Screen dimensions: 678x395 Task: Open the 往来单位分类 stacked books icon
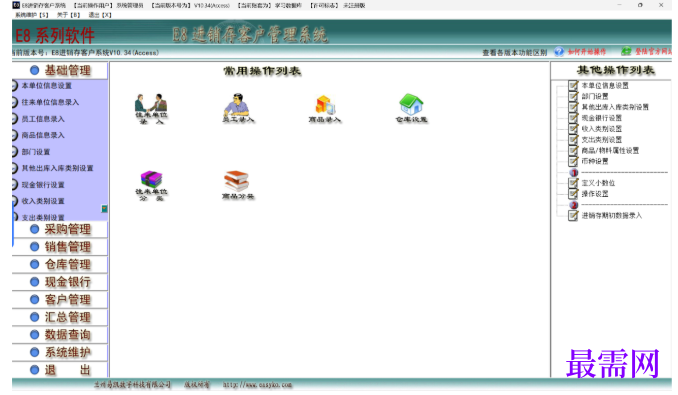coord(151,186)
